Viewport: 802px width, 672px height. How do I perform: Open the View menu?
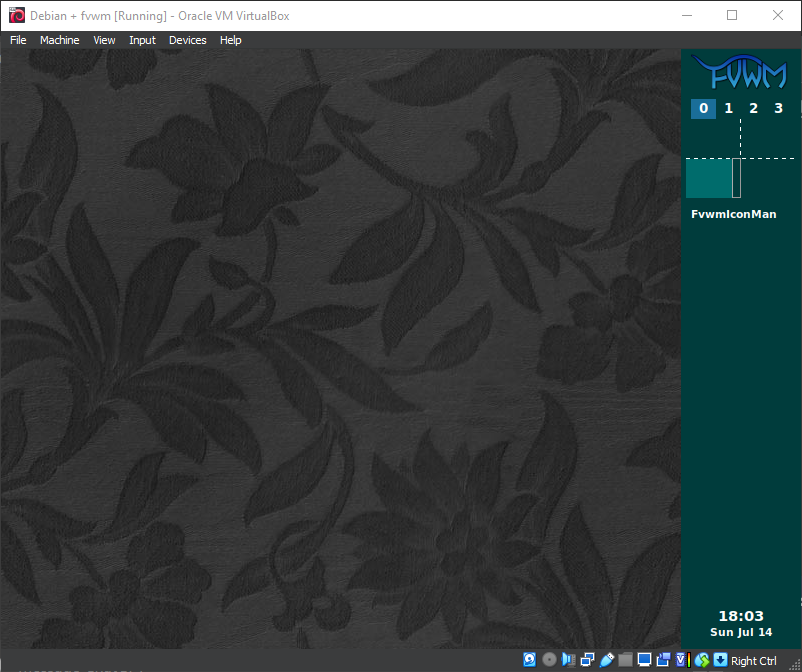(104, 40)
